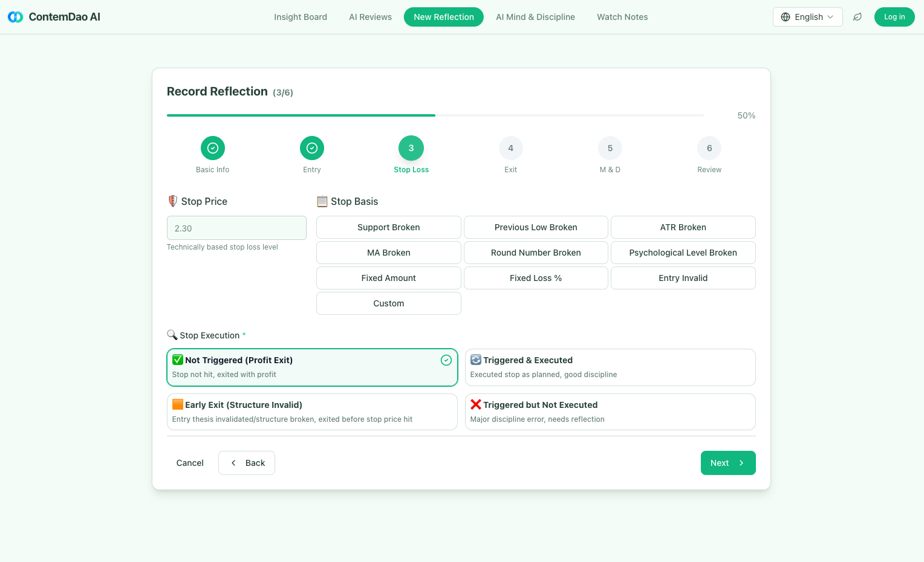924x562 pixels.
Task: Open the English language dropdown
Action: (807, 17)
